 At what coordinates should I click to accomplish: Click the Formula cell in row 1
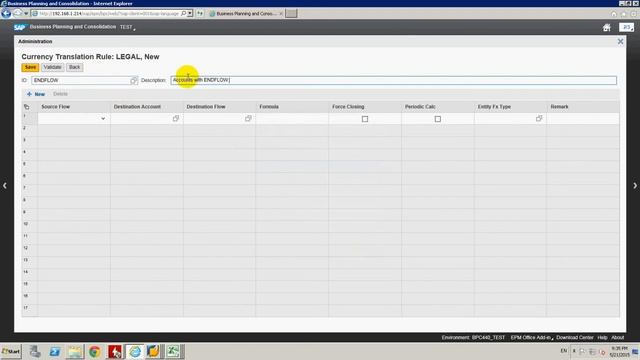pyautogui.click(x=292, y=119)
